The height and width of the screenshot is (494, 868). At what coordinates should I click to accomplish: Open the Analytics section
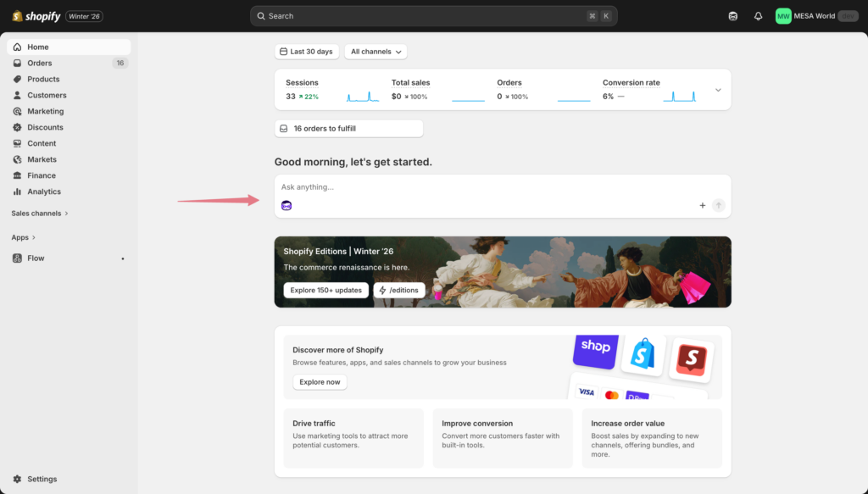click(x=44, y=191)
